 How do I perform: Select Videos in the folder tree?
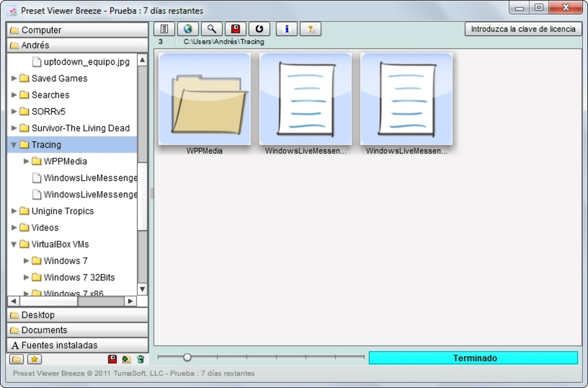click(45, 227)
